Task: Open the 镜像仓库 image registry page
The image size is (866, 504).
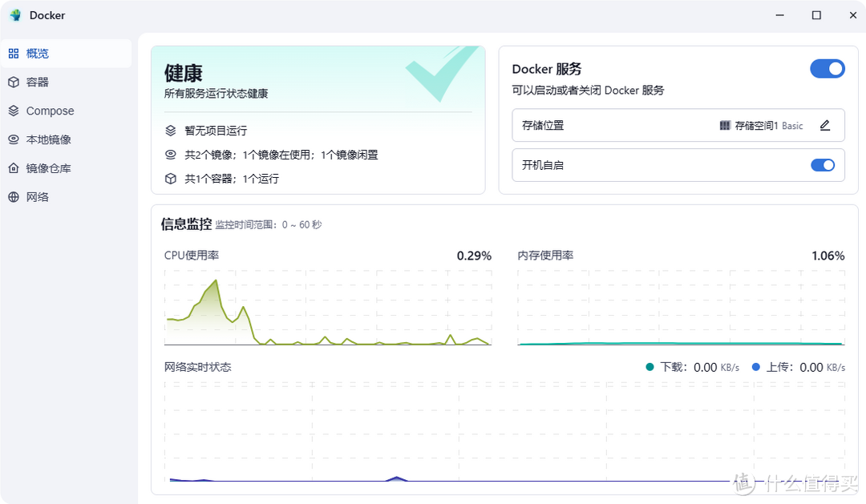Action: pyautogui.click(x=66, y=168)
